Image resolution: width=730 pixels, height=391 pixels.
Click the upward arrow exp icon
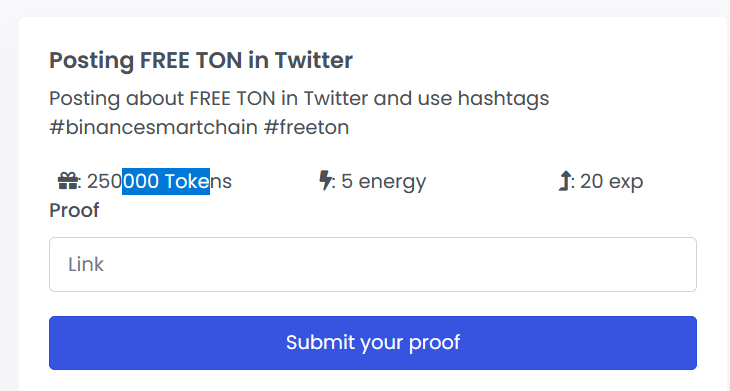point(564,181)
